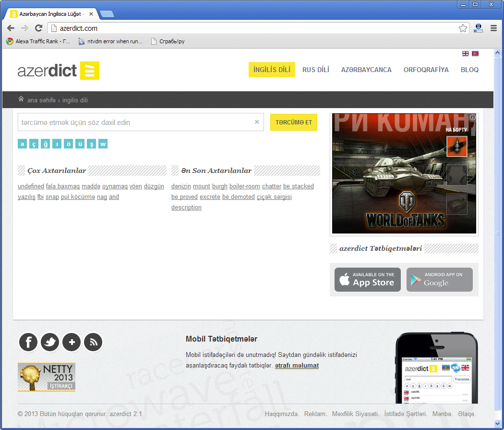Open the RSS feed icon

(93, 342)
